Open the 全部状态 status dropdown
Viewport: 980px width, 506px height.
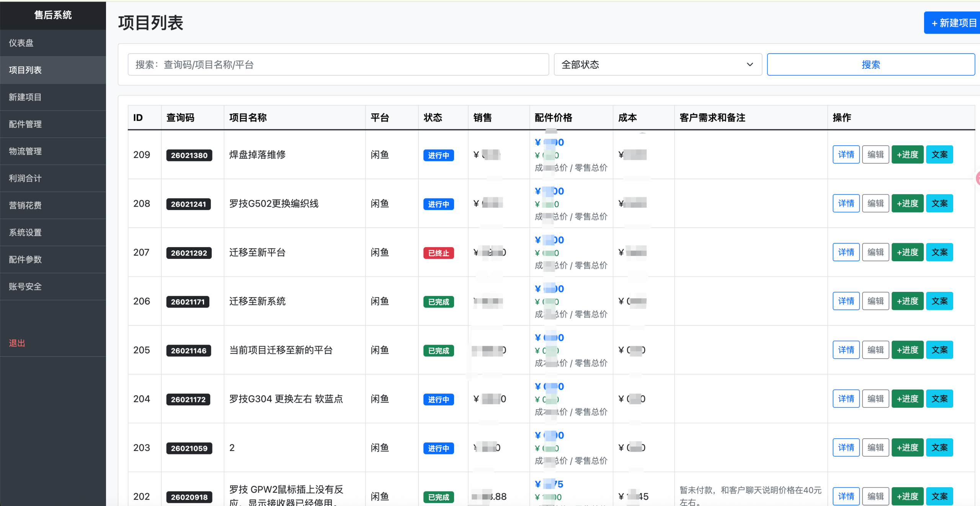(657, 65)
